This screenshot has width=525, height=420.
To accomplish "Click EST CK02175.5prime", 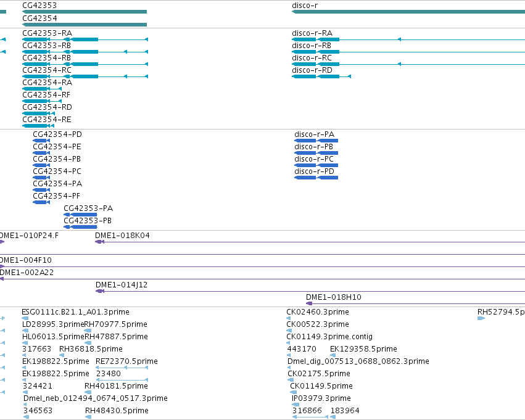I will pos(319,374).
